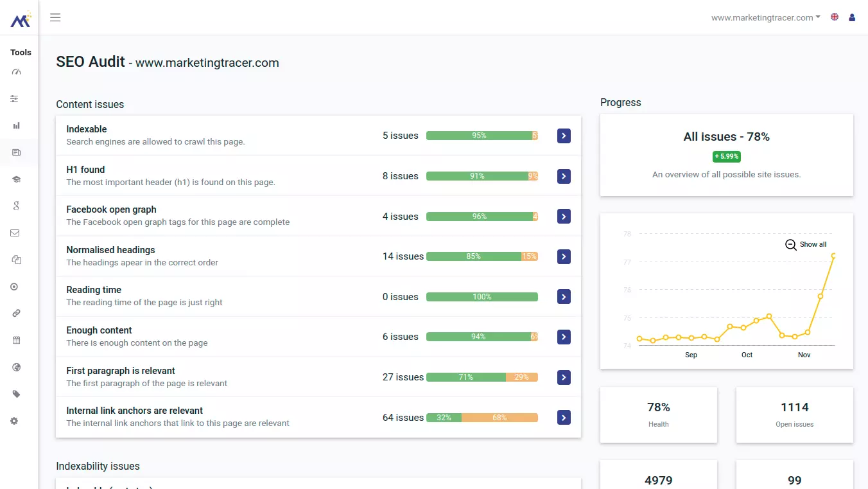This screenshot has width=868, height=489.
Task: Expand the Normalised headings arrow button
Action: [x=564, y=256]
